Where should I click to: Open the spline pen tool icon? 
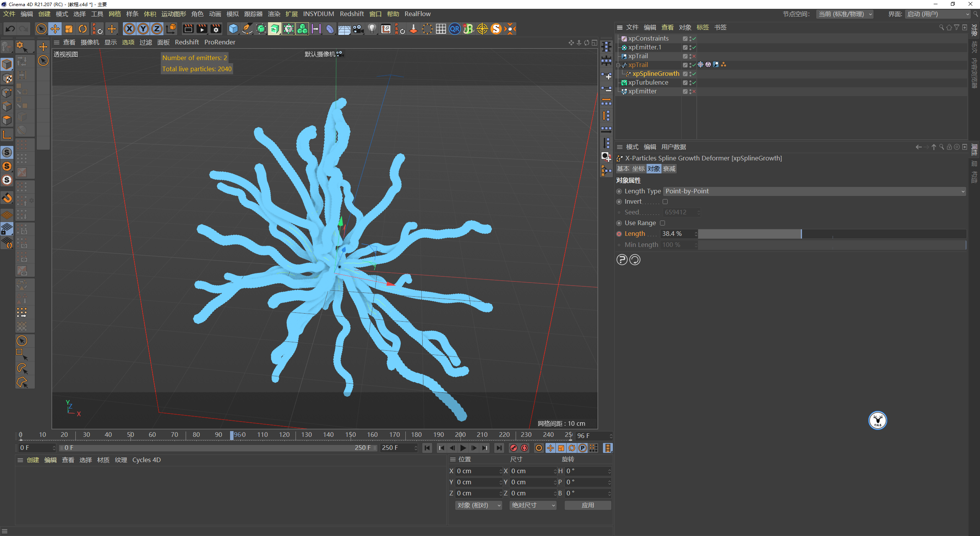click(x=247, y=29)
